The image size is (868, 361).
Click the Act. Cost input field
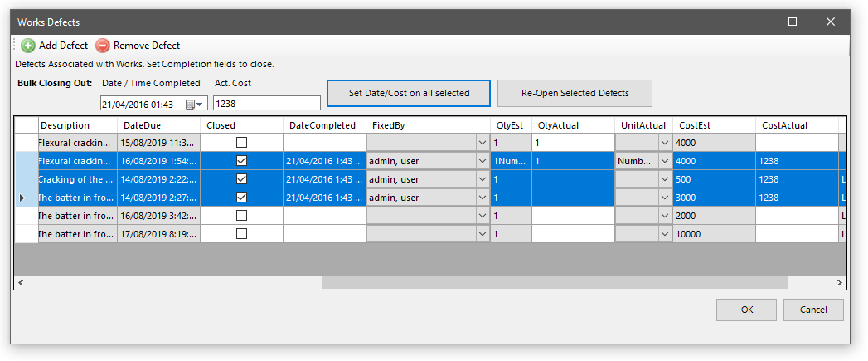coord(266,105)
